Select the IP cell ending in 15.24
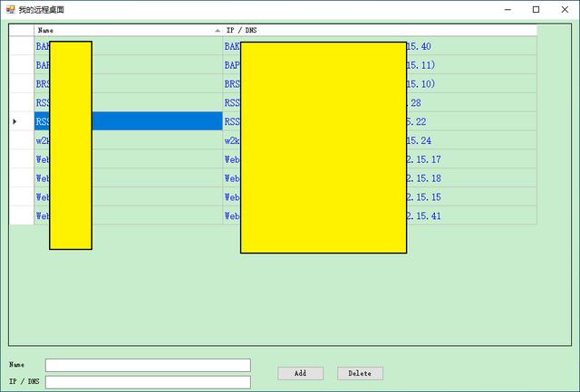The width and height of the screenshot is (580, 392). [x=380, y=140]
